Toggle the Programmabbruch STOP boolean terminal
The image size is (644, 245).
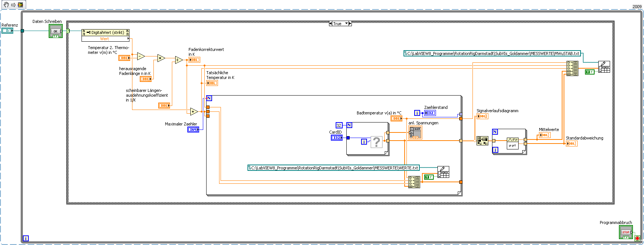coord(626,232)
